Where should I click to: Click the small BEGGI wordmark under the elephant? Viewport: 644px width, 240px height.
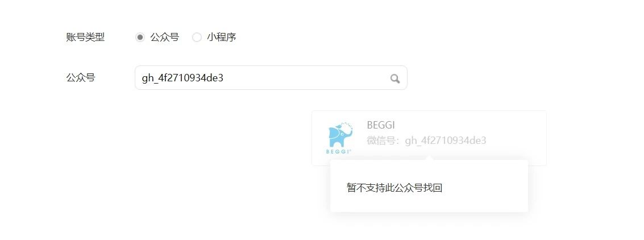coord(338,152)
